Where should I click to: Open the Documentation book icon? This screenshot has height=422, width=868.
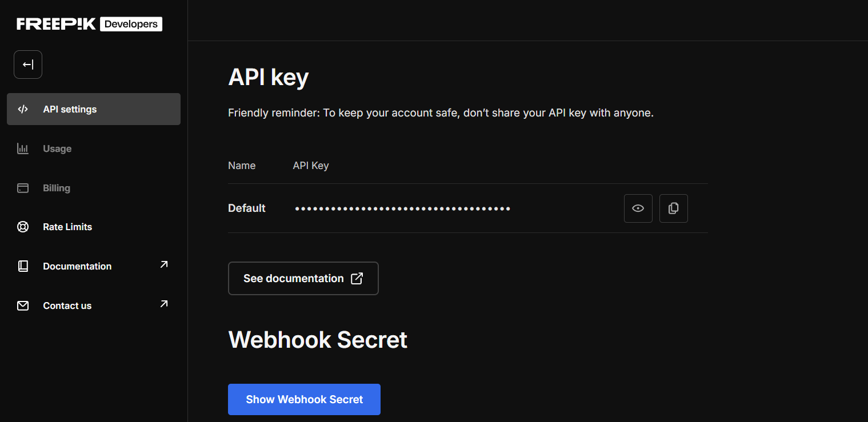tap(23, 266)
